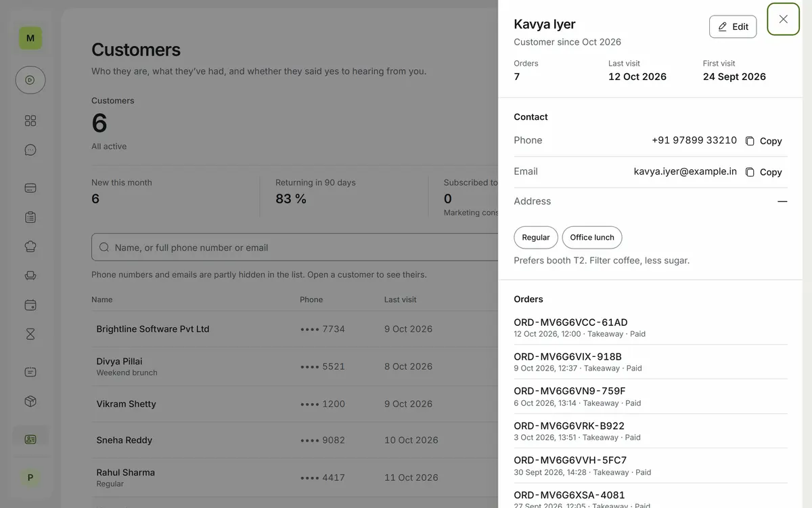Open the Vikram Shetty customer row
812x508 pixels.
(x=295, y=404)
